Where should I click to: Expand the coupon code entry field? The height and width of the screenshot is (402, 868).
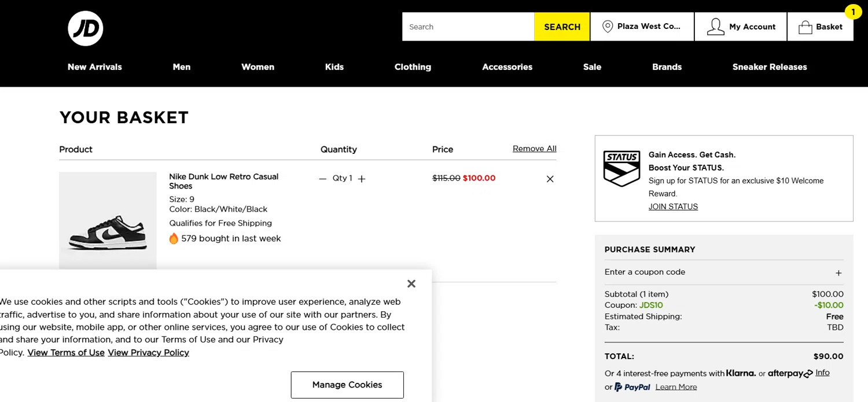[838, 273]
